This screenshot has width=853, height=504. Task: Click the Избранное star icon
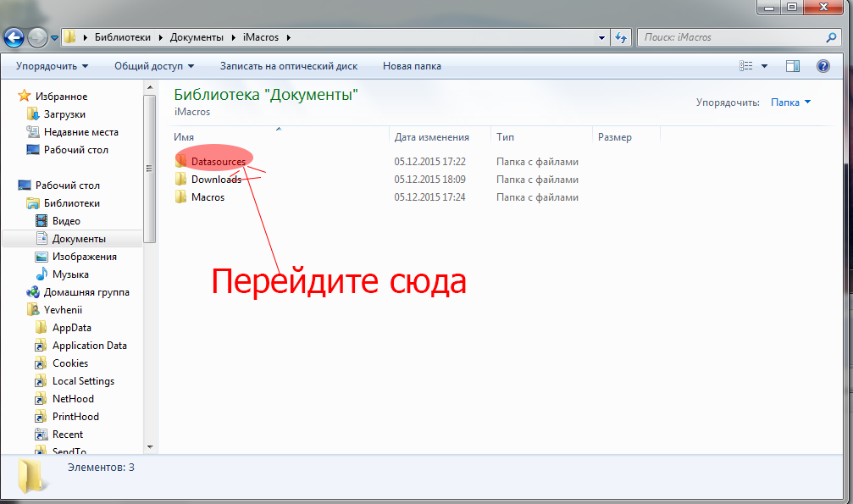pos(24,96)
